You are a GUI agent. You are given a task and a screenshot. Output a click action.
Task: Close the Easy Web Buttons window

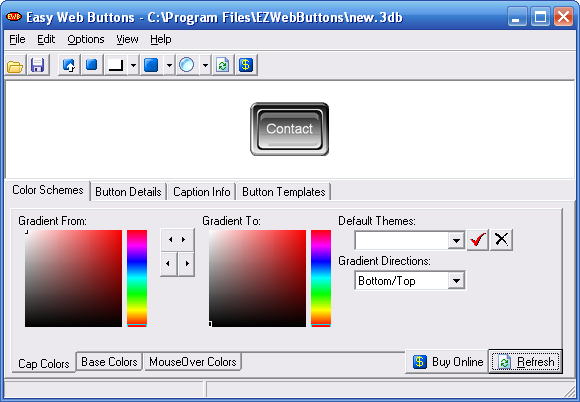[x=563, y=17]
